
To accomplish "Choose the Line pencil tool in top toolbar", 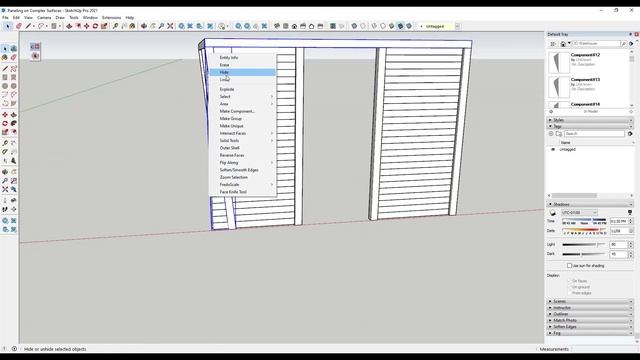I will pyautogui.click(x=28, y=26).
